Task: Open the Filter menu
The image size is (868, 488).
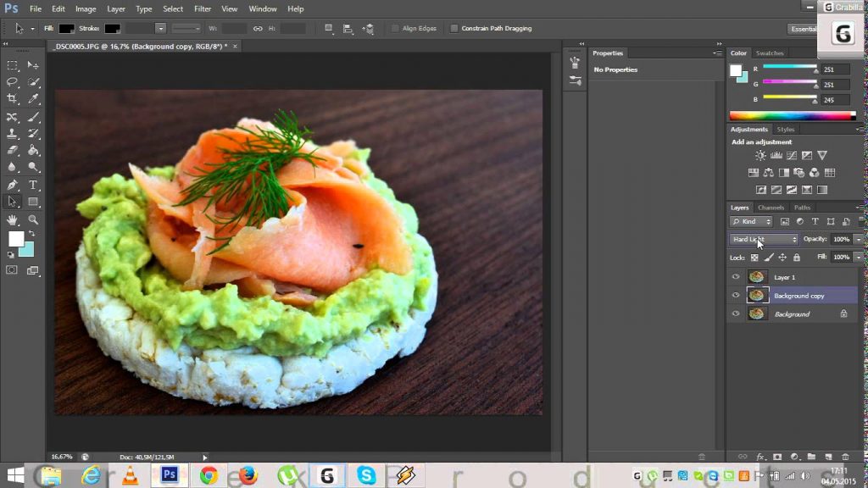Action: [x=202, y=8]
